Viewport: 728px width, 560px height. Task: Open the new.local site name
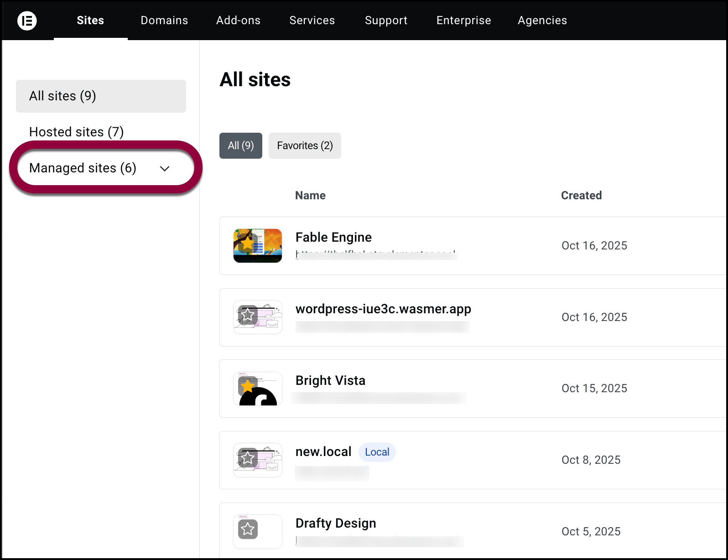pyautogui.click(x=323, y=452)
